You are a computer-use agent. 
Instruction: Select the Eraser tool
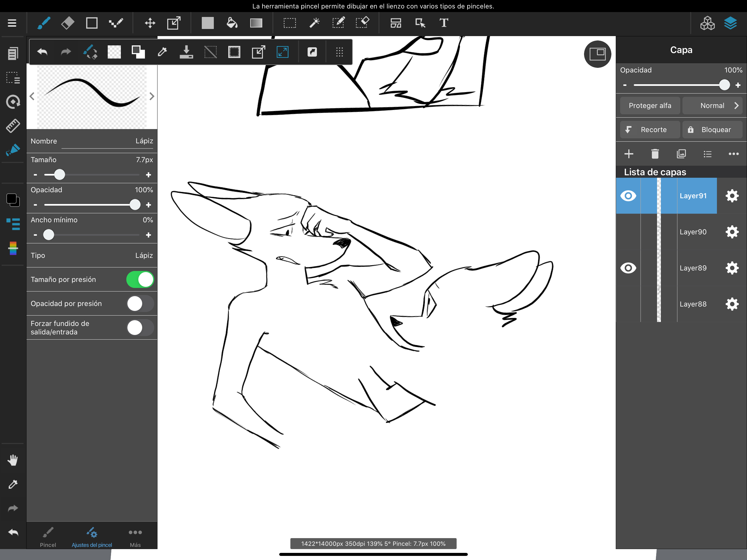68,23
